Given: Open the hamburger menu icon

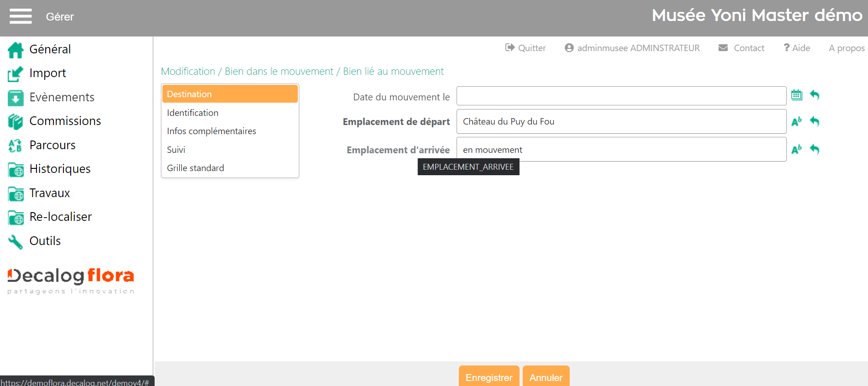Looking at the screenshot, I should click(21, 16).
